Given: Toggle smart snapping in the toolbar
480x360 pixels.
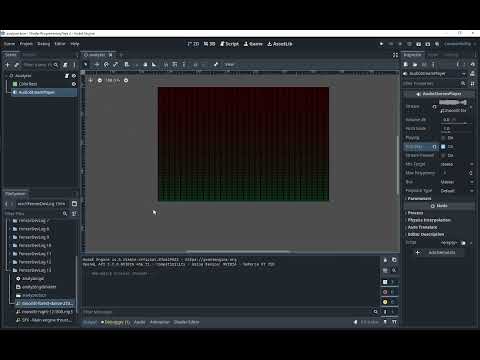Looking at the screenshot, I should 166,64.
